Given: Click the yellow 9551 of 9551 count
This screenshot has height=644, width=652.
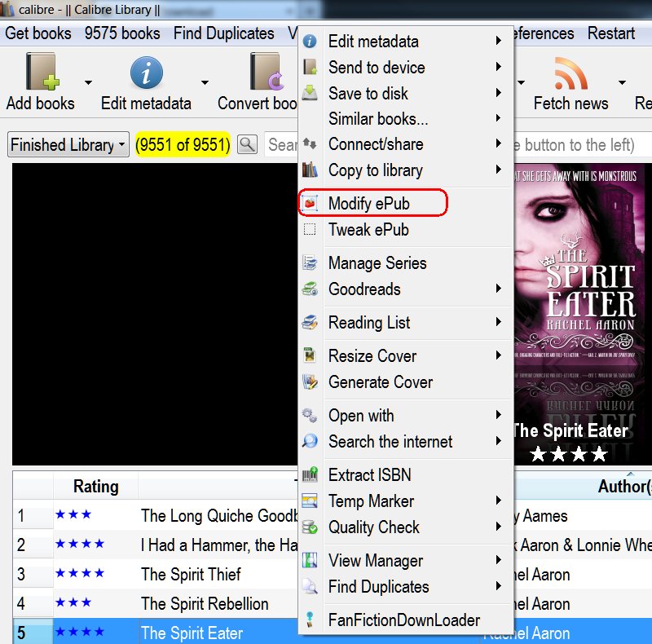Looking at the screenshot, I should (183, 145).
